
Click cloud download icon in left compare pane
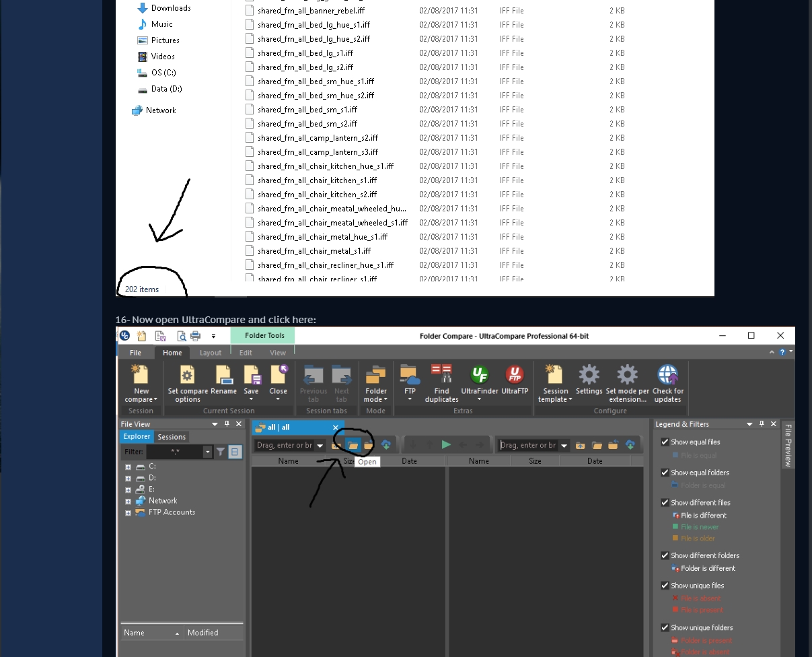[x=386, y=445]
